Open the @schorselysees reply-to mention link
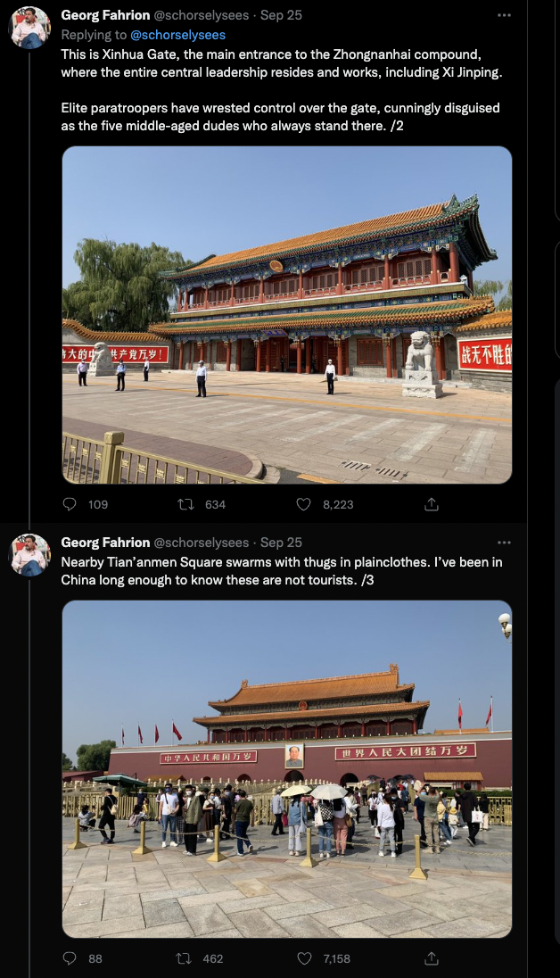This screenshot has height=978, width=560. point(177,35)
